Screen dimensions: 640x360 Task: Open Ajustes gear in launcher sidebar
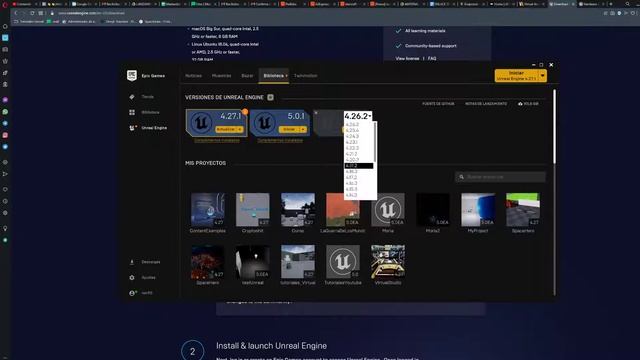point(132,278)
